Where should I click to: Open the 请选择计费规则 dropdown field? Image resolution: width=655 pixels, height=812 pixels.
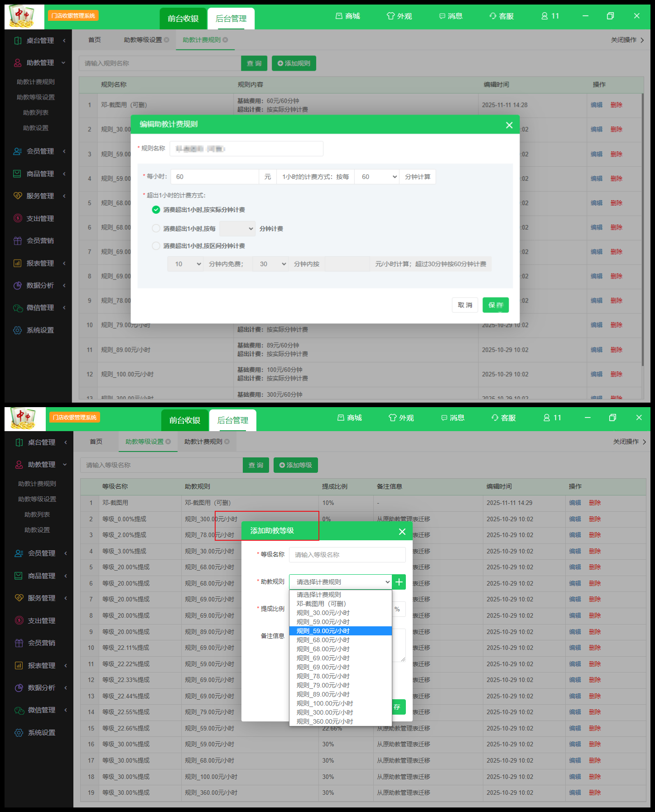tap(340, 582)
